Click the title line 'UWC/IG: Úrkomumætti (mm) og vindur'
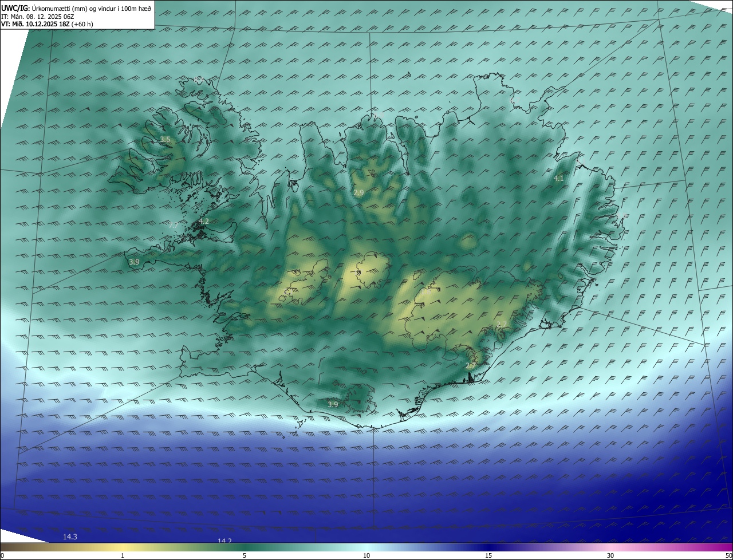This screenshot has width=733, height=560. pos(76,8)
